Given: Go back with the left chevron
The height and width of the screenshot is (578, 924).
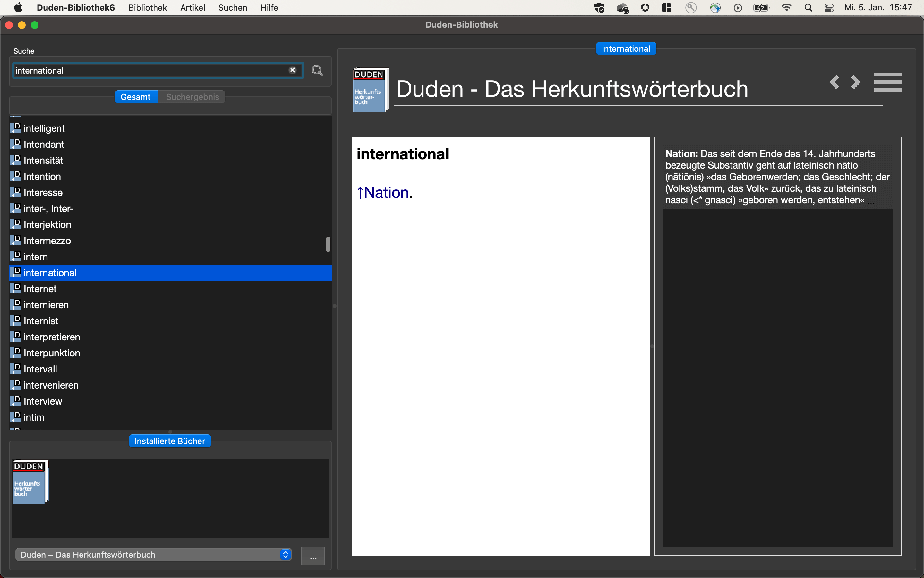Looking at the screenshot, I should click(835, 83).
